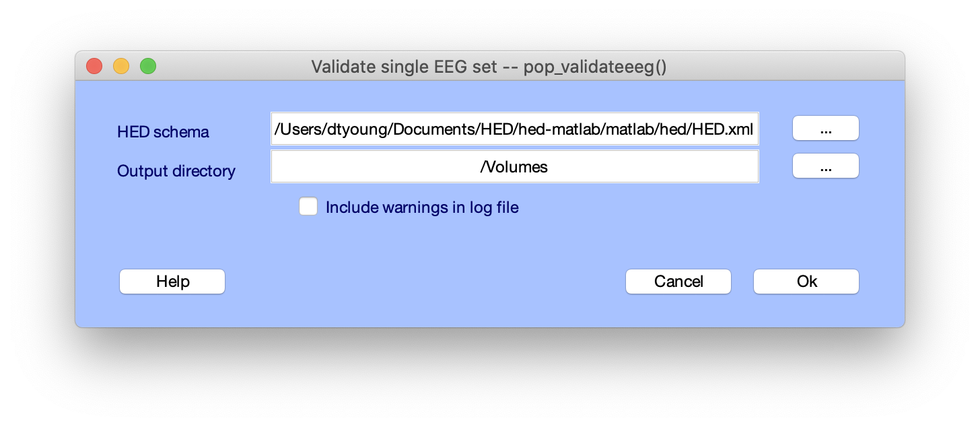The height and width of the screenshot is (427, 980).
Task: Close the dialog with red button
Action: pos(94,66)
